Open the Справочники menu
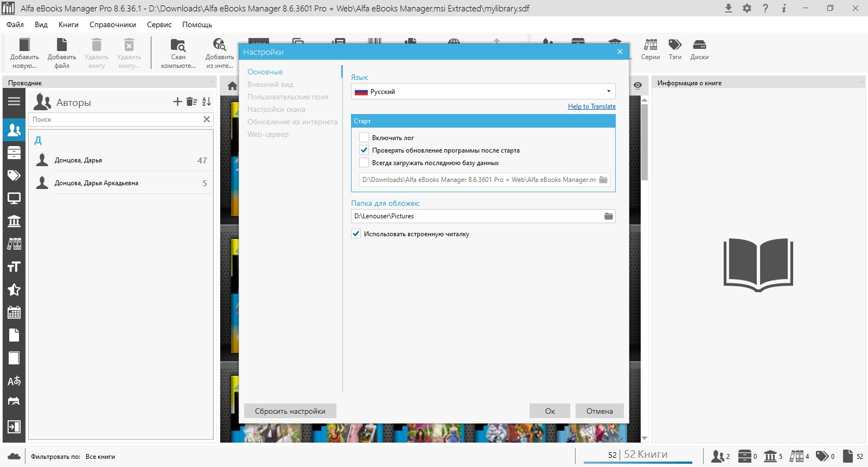The image size is (868, 467). (x=113, y=24)
